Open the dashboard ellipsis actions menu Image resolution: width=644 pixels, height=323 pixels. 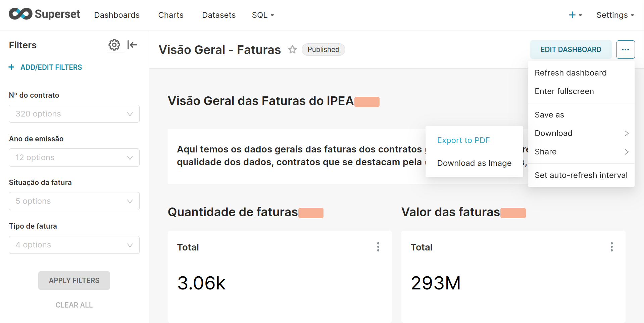[625, 50]
